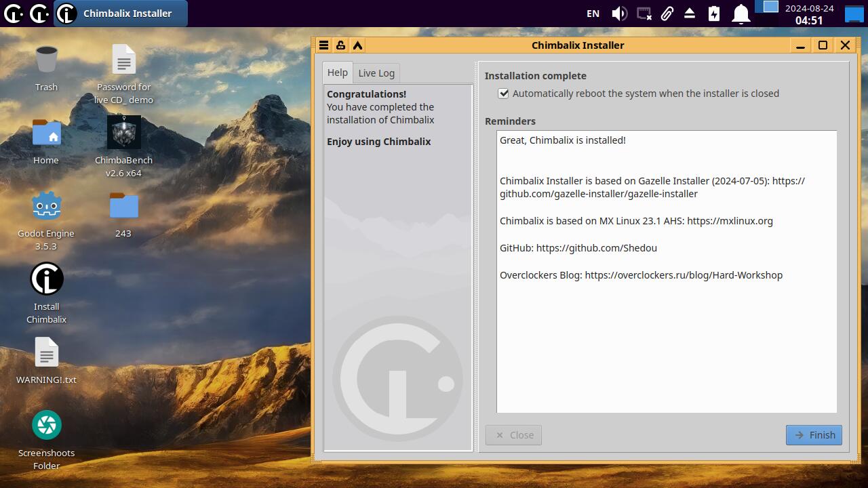Click the up-arrow shade icon in title bar
868x488 pixels.
click(x=357, y=45)
